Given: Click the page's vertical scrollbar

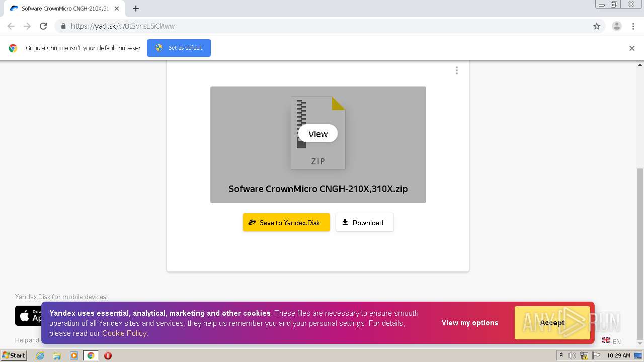Looking at the screenshot, I should (x=640, y=254).
